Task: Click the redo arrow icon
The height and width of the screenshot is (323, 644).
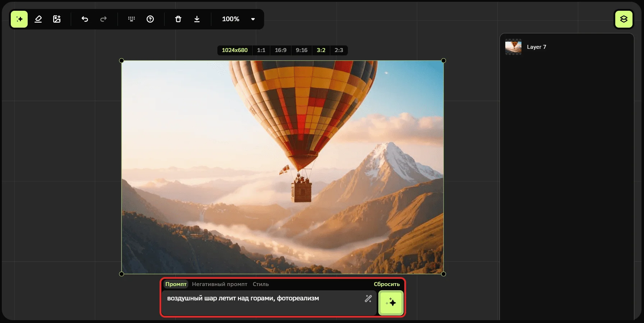Action: pyautogui.click(x=103, y=19)
